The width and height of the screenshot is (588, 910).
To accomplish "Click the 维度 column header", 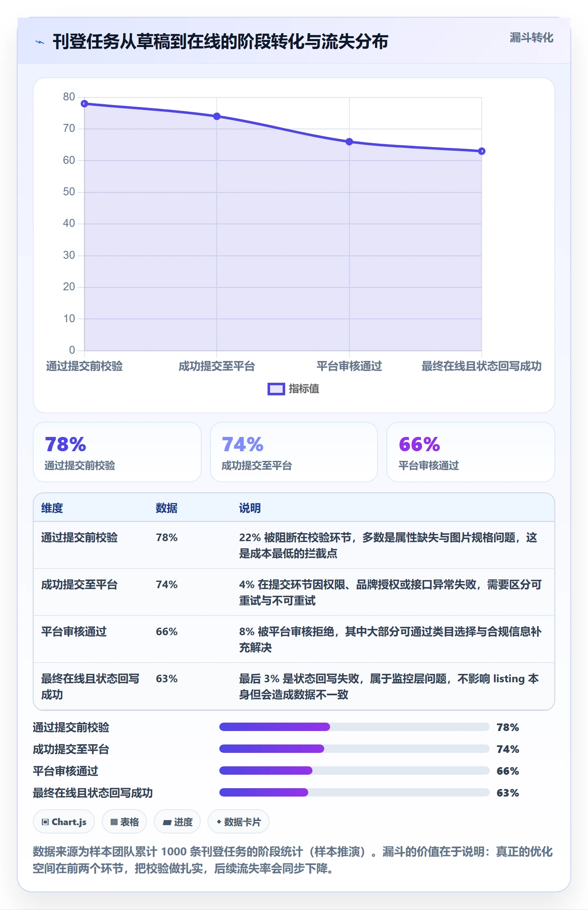I will 52,508.
